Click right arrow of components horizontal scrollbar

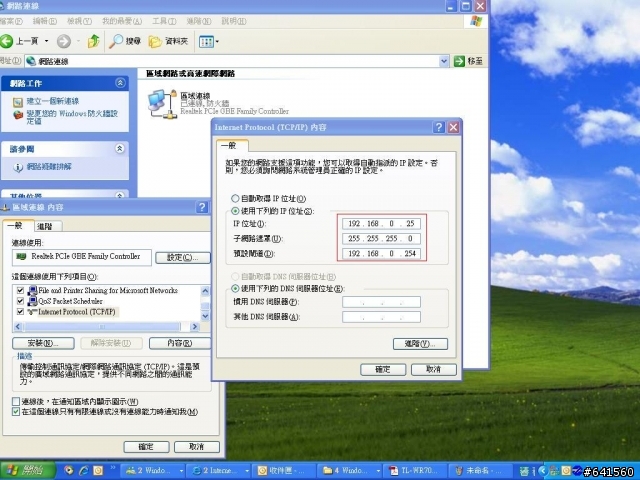coord(195,327)
